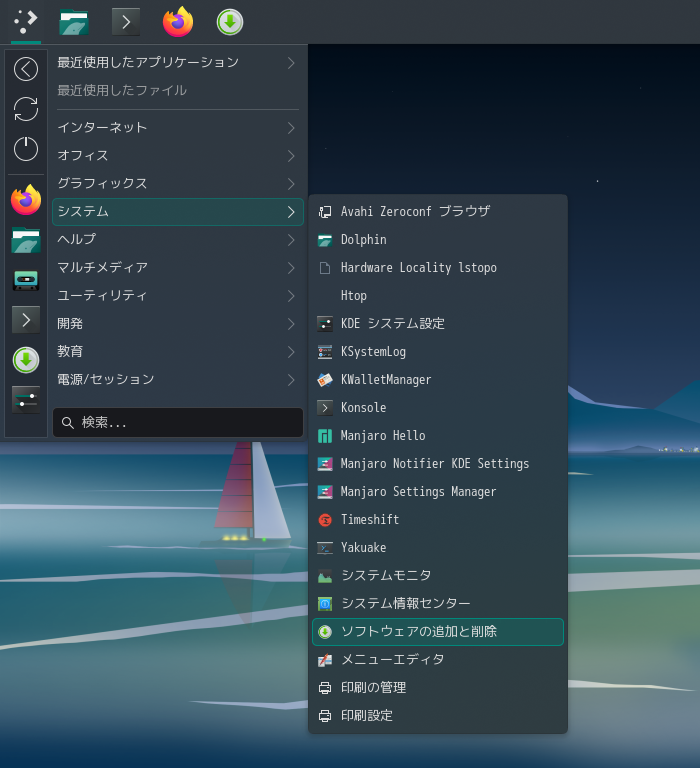
Task: Launch Hardware Locality lstopo
Action: click(x=438, y=268)
